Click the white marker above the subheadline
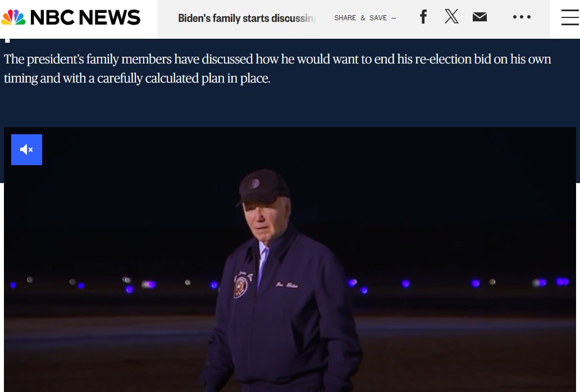This screenshot has height=392, width=580. [7, 40]
